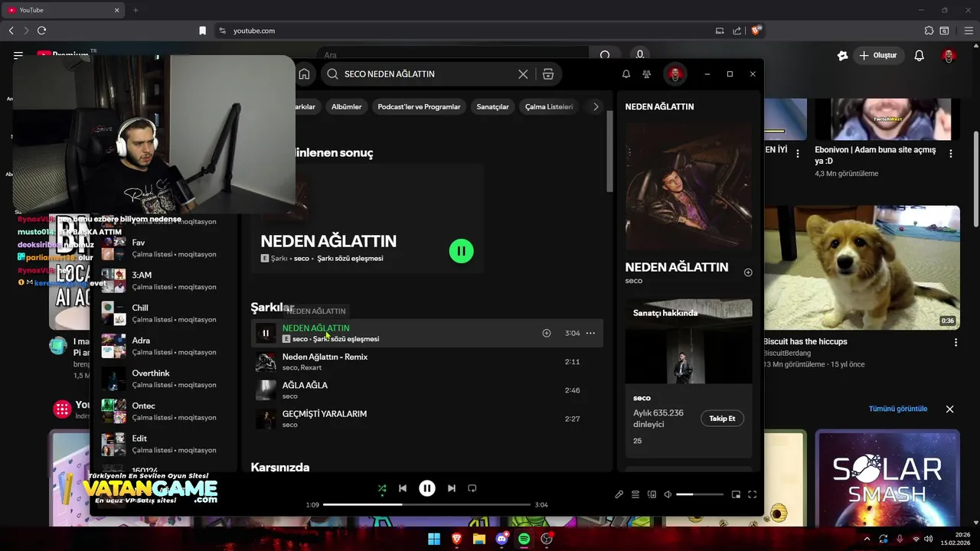Add now-playing track to library plus icon
The width and height of the screenshot is (980, 551).
748,272
